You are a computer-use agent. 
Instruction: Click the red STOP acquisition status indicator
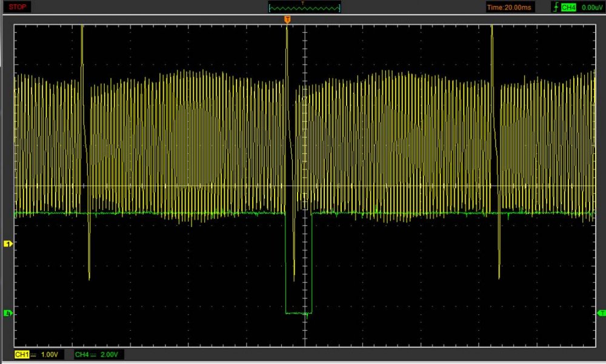(15, 7)
